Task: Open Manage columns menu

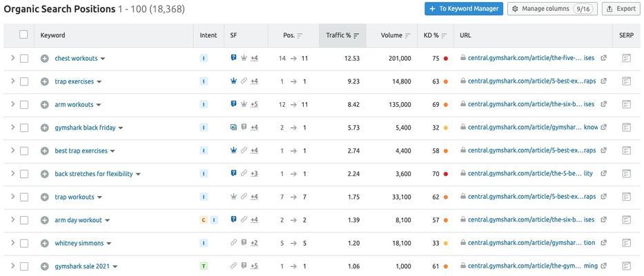Action: (x=552, y=8)
